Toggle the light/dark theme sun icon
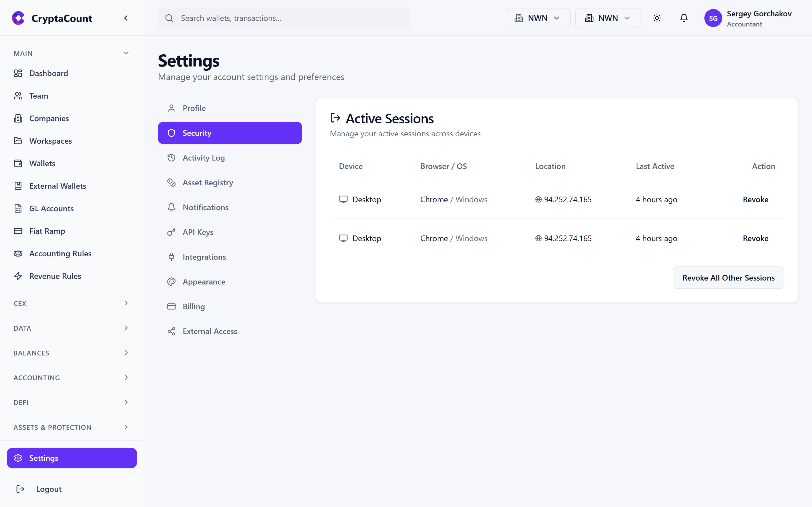This screenshot has width=812, height=507. (657, 18)
